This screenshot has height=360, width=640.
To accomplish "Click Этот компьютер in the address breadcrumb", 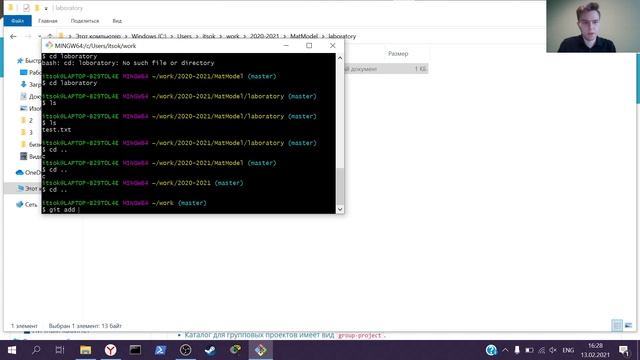I will [x=98, y=36].
